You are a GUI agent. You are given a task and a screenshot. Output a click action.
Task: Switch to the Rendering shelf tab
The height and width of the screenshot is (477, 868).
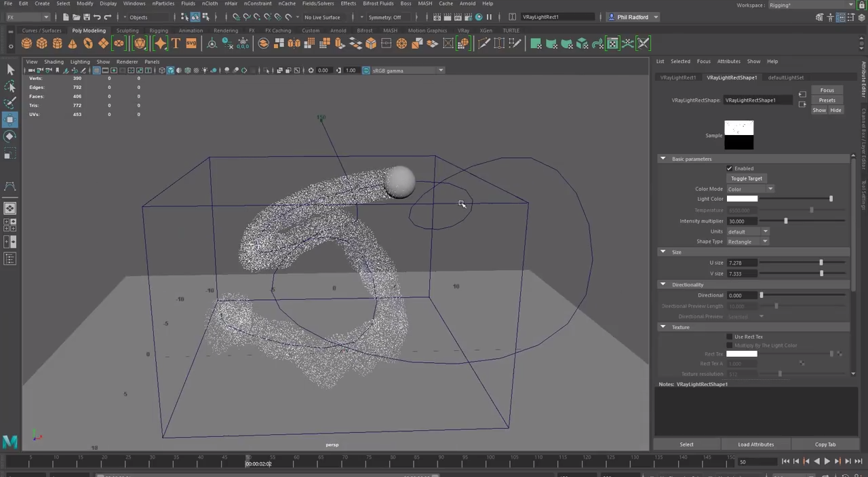226,31
